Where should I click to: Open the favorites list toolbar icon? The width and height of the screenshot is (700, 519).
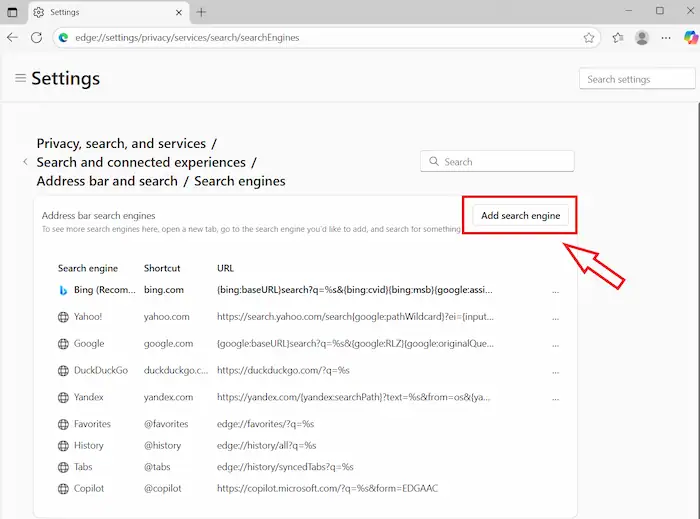pos(617,38)
